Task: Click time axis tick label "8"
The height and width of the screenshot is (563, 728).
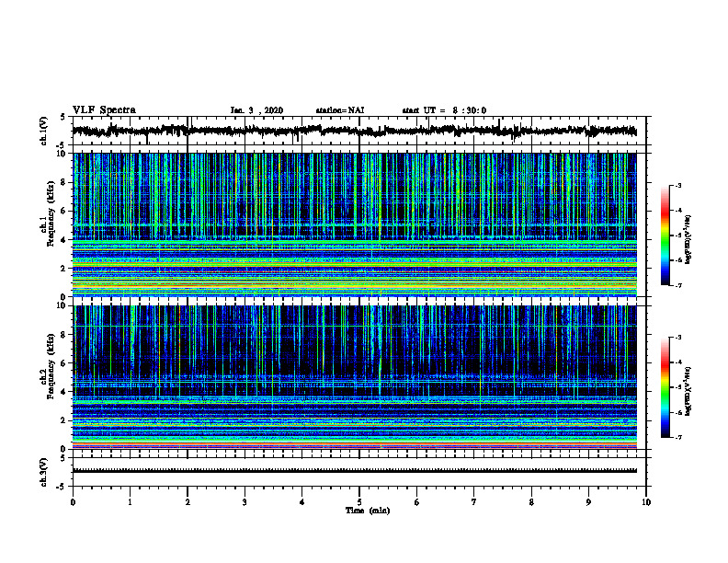Action: [531, 502]
